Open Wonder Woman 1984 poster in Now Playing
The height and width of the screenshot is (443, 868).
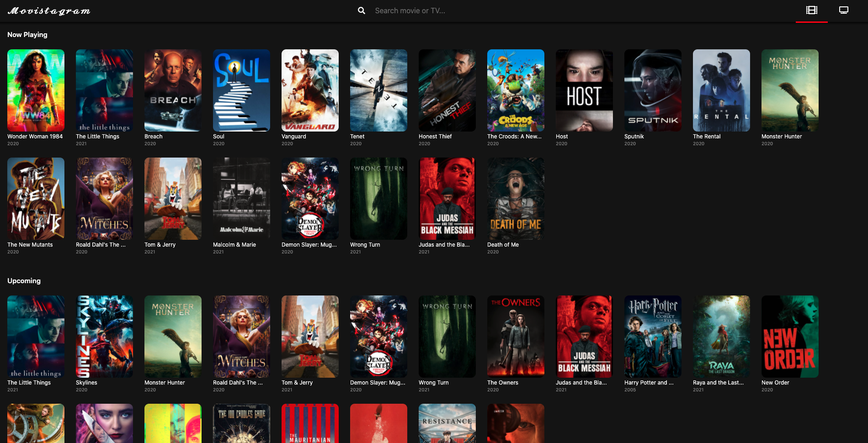click(x=36, y=90)
